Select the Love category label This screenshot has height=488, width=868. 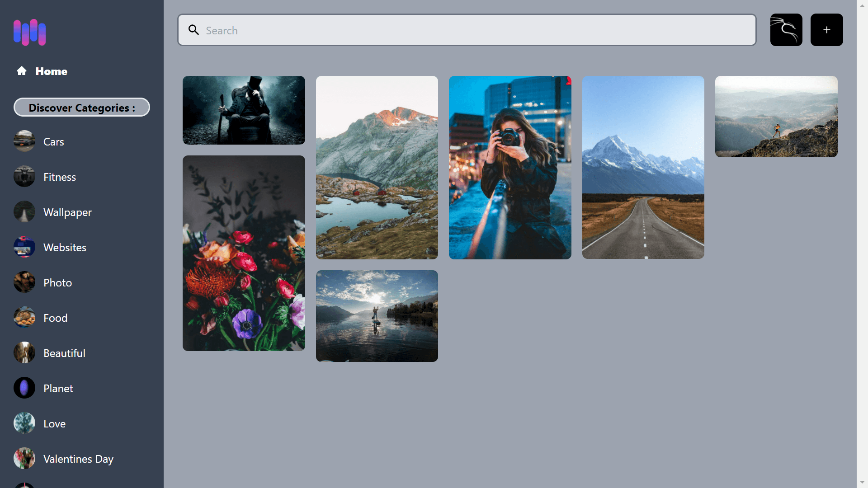point(54,424)
